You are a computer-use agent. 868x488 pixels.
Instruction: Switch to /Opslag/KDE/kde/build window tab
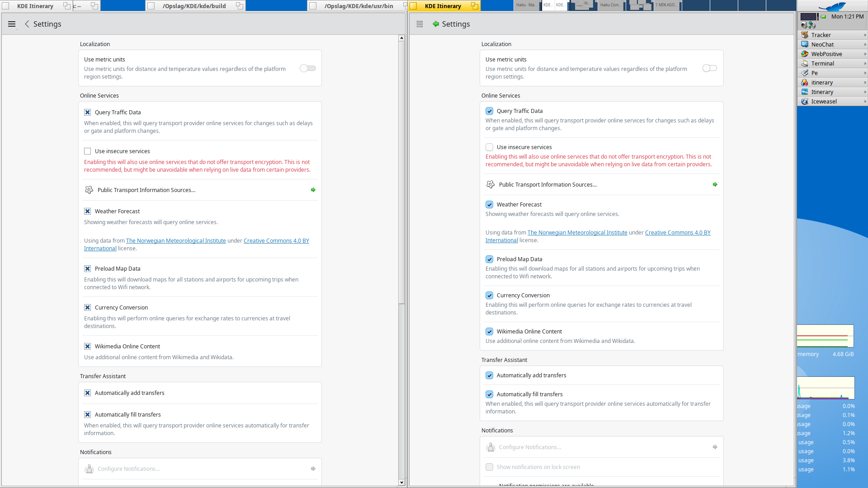tap(194, 6)
